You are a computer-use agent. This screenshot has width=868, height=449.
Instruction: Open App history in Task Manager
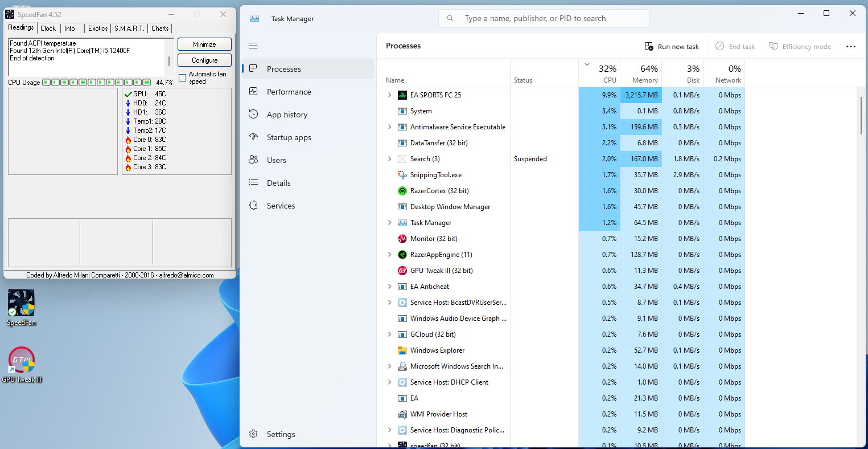coord(308,115)
